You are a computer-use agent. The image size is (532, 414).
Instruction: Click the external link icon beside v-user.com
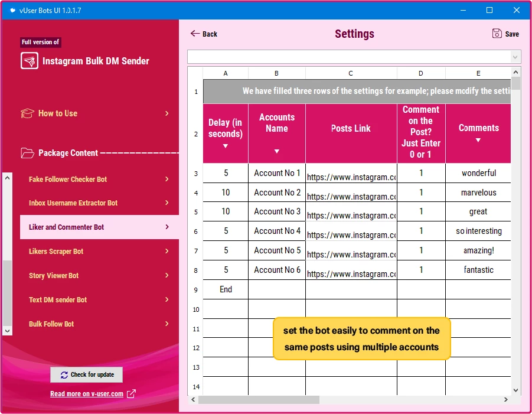pos(131,394)
